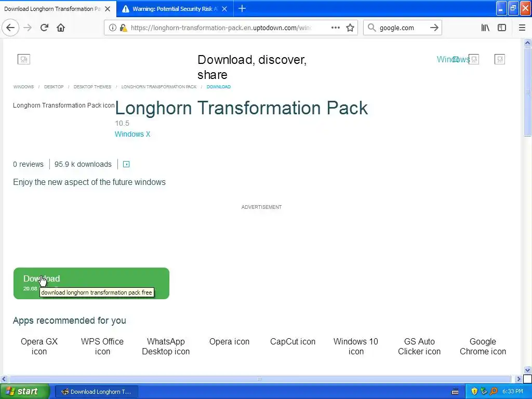
Task: Click the address bar URL field
Action: pos(220,28)
